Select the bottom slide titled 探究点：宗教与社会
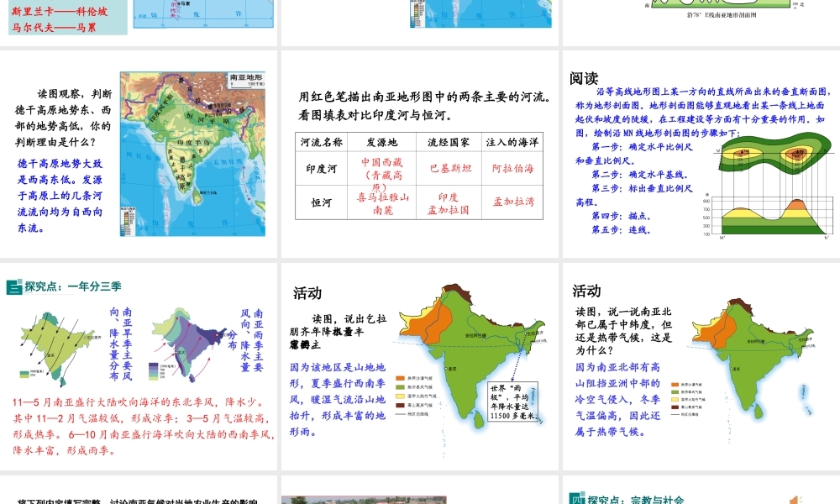This screenshot has height=504, width=840. click(x=701, y=490)
